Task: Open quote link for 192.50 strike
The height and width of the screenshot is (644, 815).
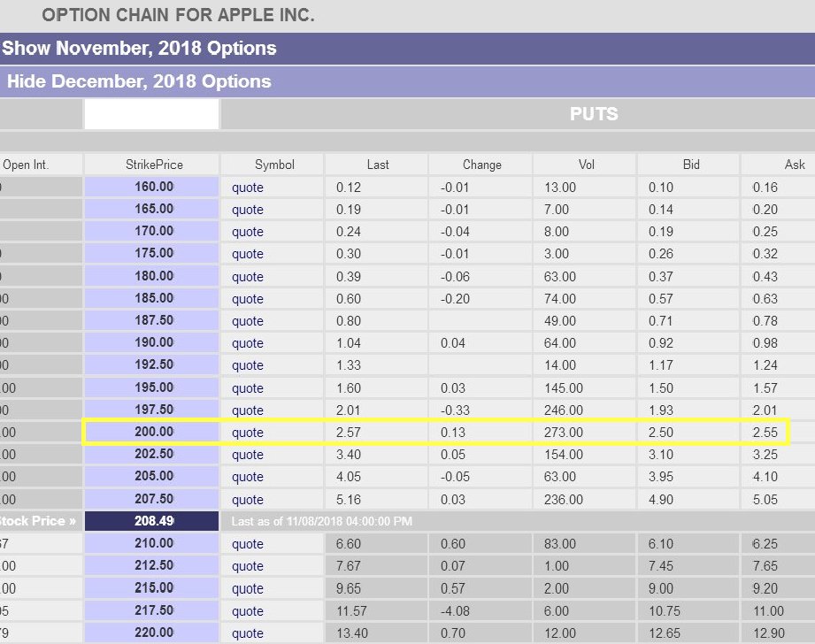Action: tap(248, 365)
